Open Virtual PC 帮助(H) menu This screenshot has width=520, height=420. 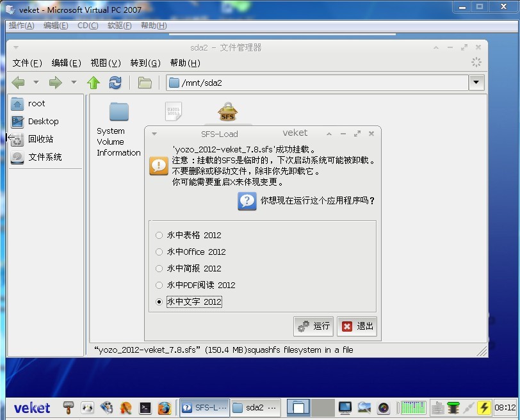point(154,26)
